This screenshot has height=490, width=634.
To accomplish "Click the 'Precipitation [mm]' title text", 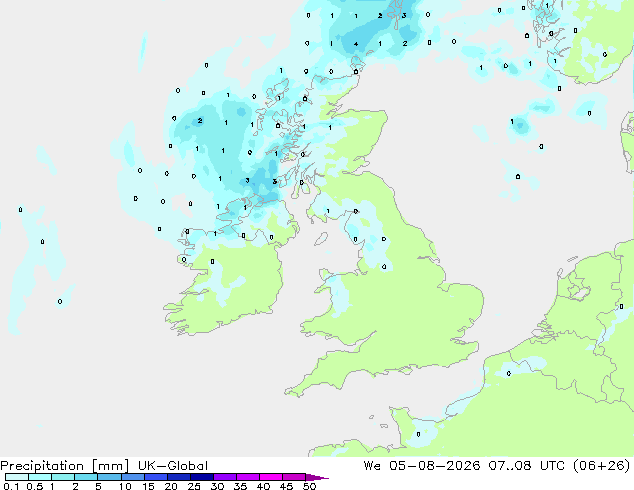I will [64, 466].
